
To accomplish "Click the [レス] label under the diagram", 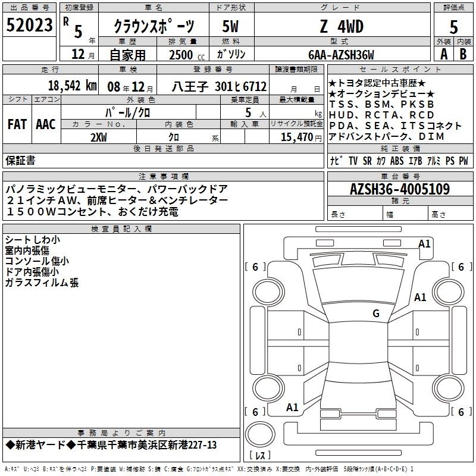I will [260, 456].
